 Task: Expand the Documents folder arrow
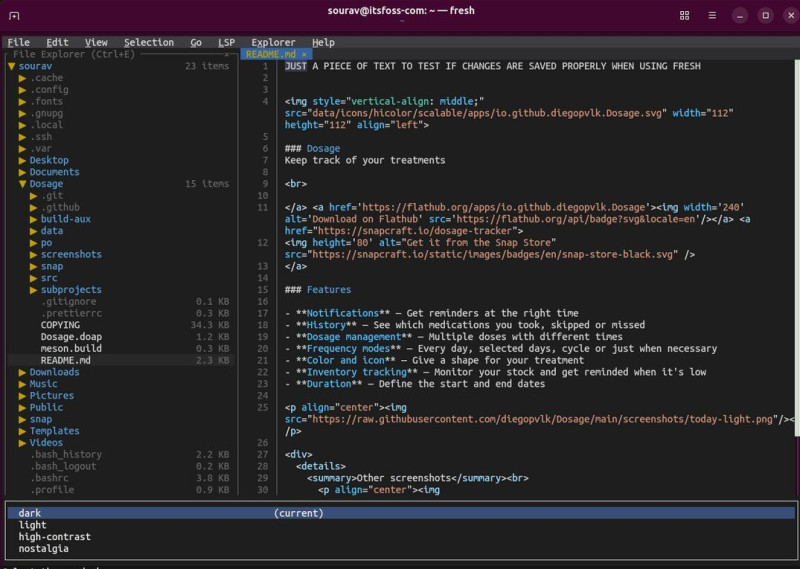[x=22, y=172]
